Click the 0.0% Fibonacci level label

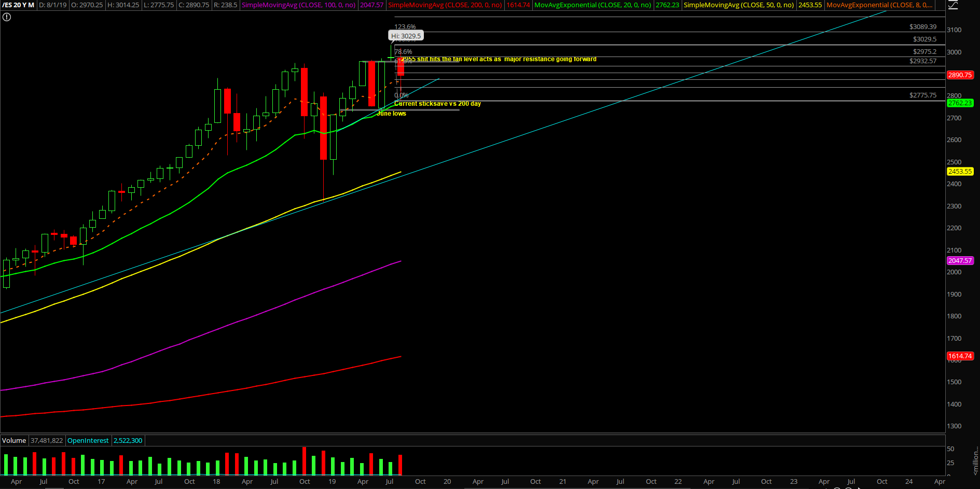[402, 95]
